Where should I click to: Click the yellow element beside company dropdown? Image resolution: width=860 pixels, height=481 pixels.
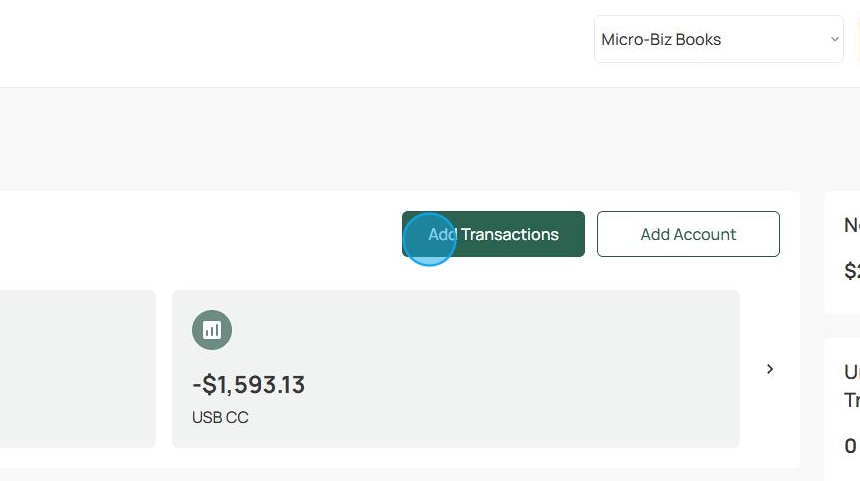point(857,39)
